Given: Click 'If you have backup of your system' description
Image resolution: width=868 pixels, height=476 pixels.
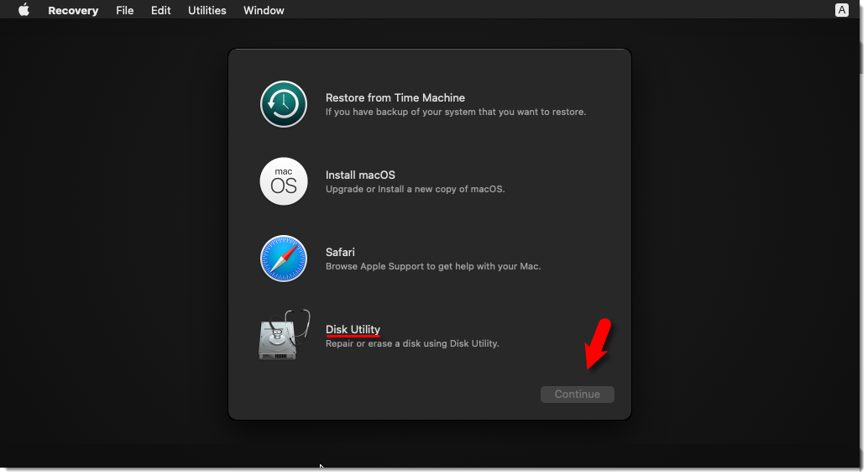Looking at the screenshot, I should point(456,112).
